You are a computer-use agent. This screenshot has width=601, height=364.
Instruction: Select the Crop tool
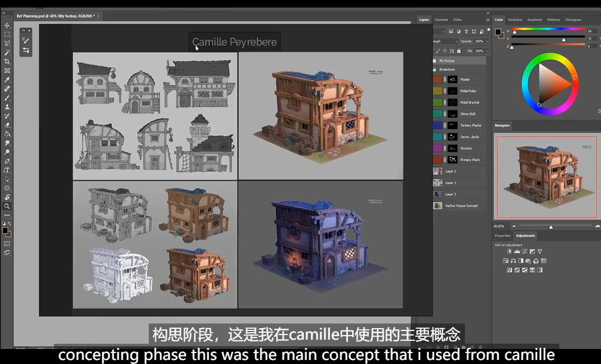7,61
